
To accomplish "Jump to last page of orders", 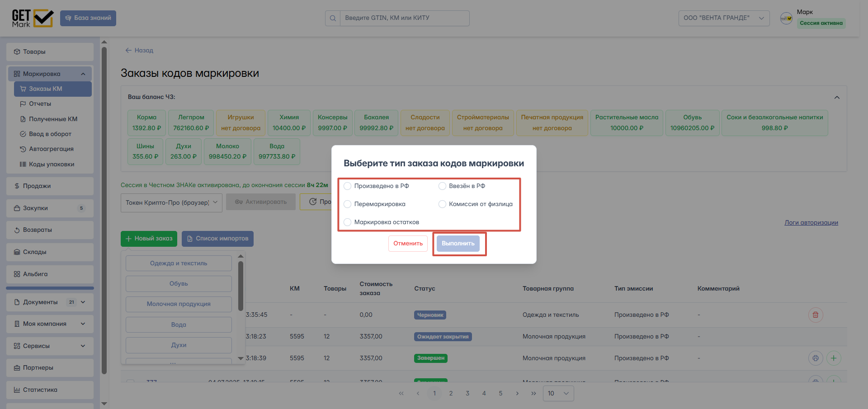I will 533,394.
